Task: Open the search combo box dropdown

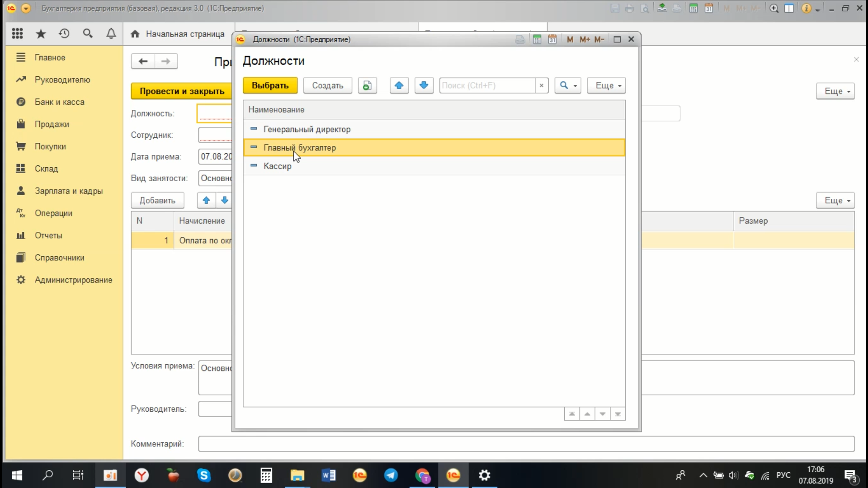Action: click(575, 85)
